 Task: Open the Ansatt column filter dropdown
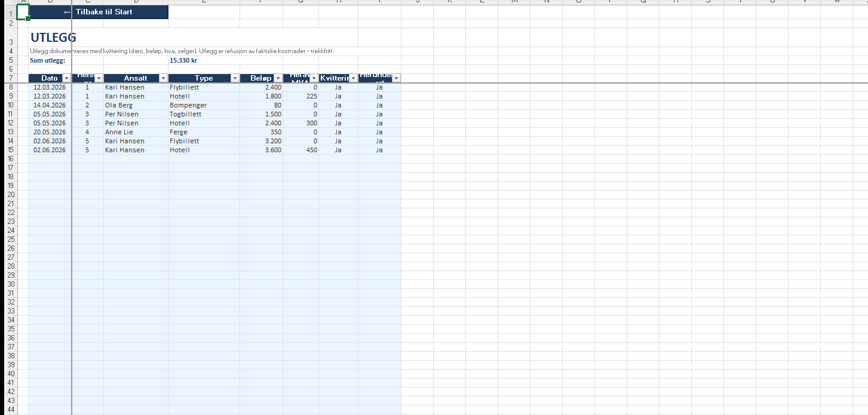(x=163, y=78)
